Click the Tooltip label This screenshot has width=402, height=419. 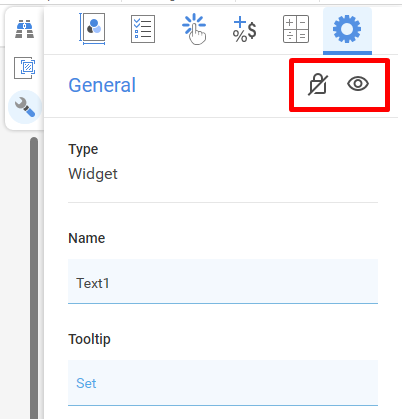click(89, 339)
